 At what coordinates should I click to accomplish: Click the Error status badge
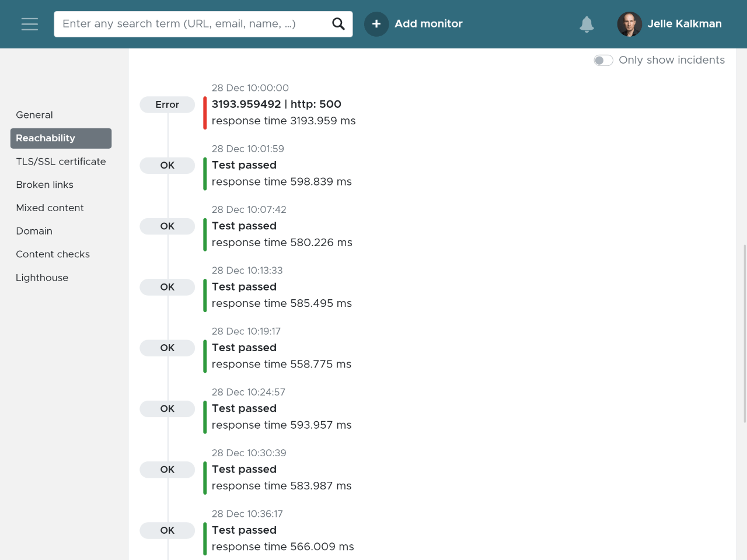[x=167, y=104]
